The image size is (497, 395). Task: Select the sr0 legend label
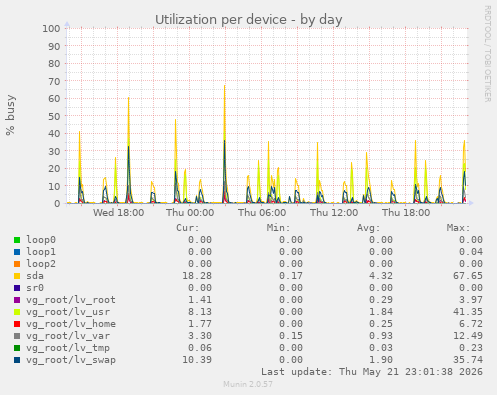pyautogui.click(x=35, y=288)
